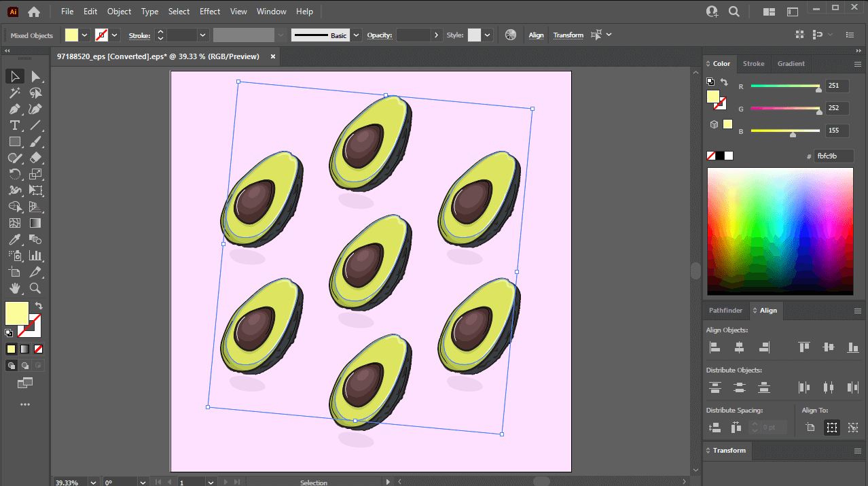Viewport: 868px width, 486px height.
Task: Toggle Align To Selection option
Action: pos(832,428)
